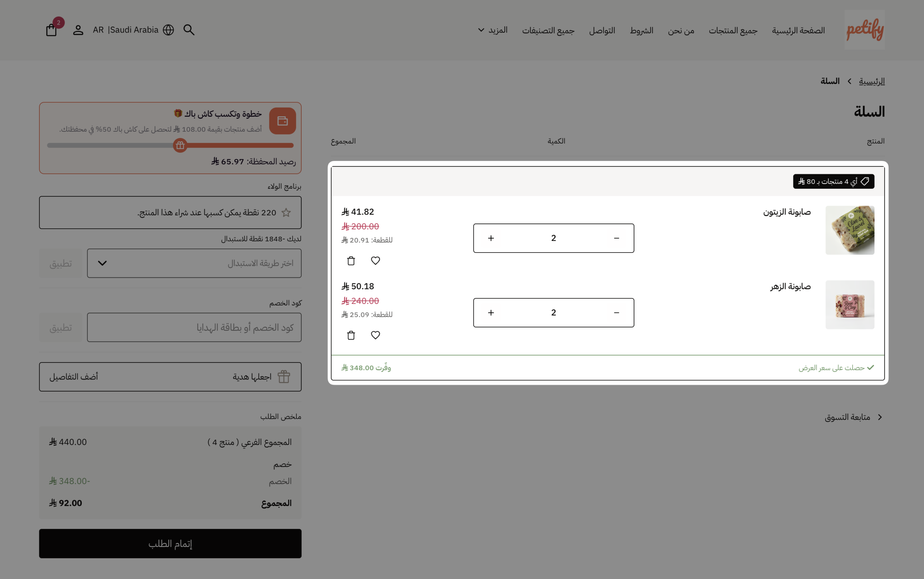Click the gift box icon beside اجعلها هدية

[x=284, y=377]
